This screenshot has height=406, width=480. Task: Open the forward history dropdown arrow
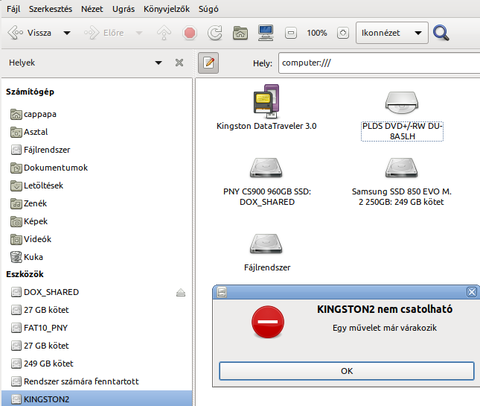pos(139,33)
